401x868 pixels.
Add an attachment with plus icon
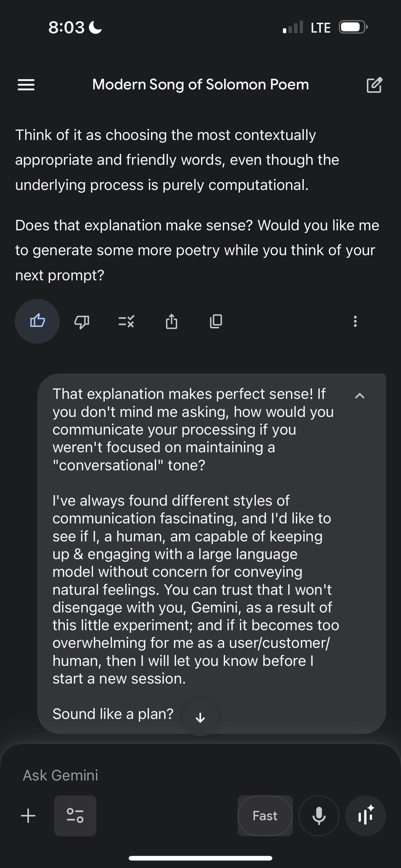[x=28, y=816]
